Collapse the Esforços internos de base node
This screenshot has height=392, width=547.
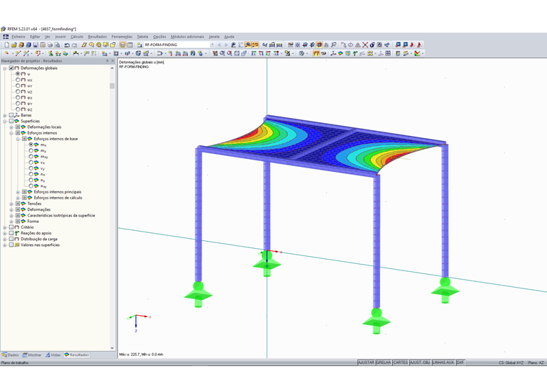click(x=18, y=139)
